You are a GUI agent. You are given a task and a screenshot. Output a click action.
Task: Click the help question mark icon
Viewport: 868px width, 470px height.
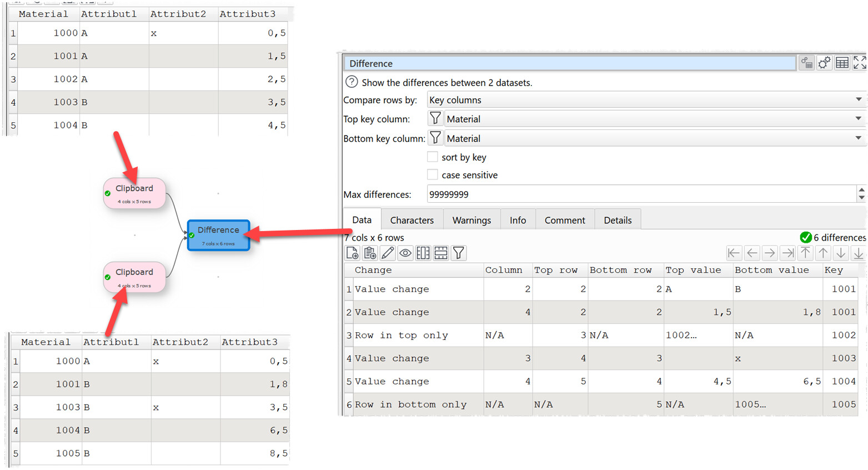pos(352,82)
